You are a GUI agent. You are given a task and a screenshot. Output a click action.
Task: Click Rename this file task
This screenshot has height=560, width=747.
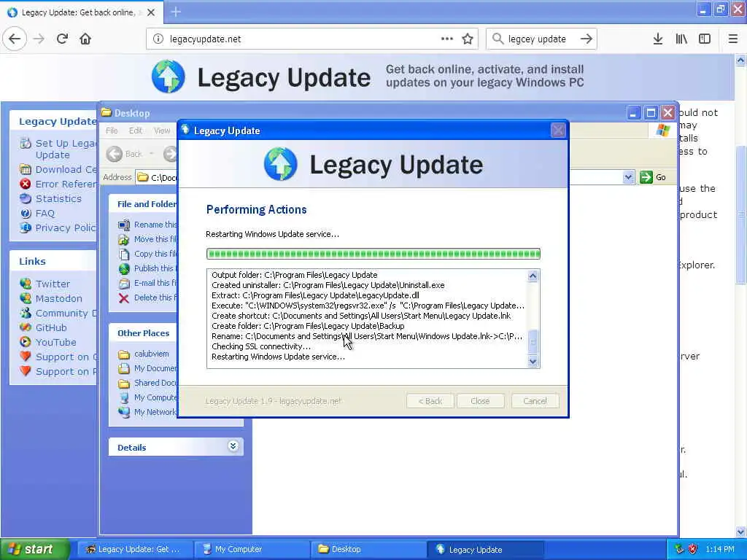pos(147,225)
